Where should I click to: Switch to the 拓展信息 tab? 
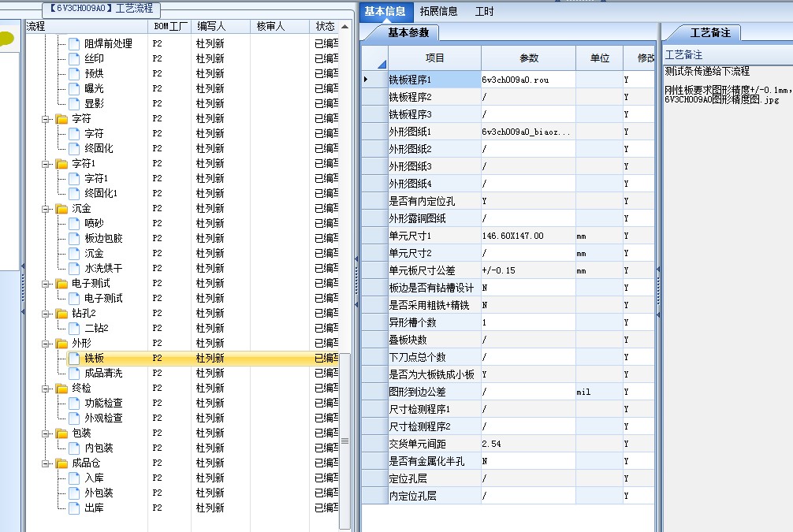tap(438, 11)
